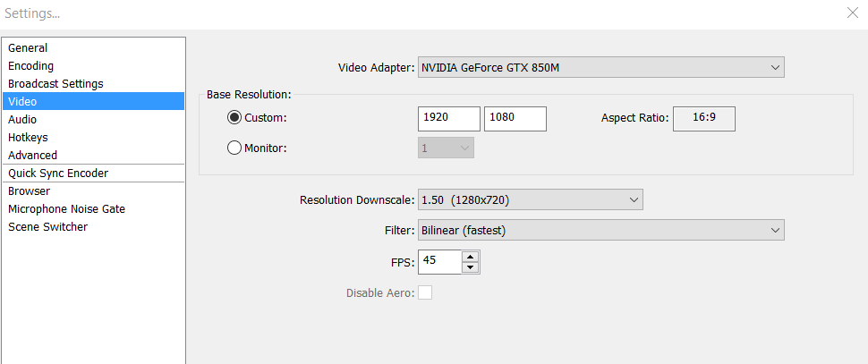The image size is (868, 364).
Task: Click the custom height field showing 1080
Action: (x=515, y=119)
